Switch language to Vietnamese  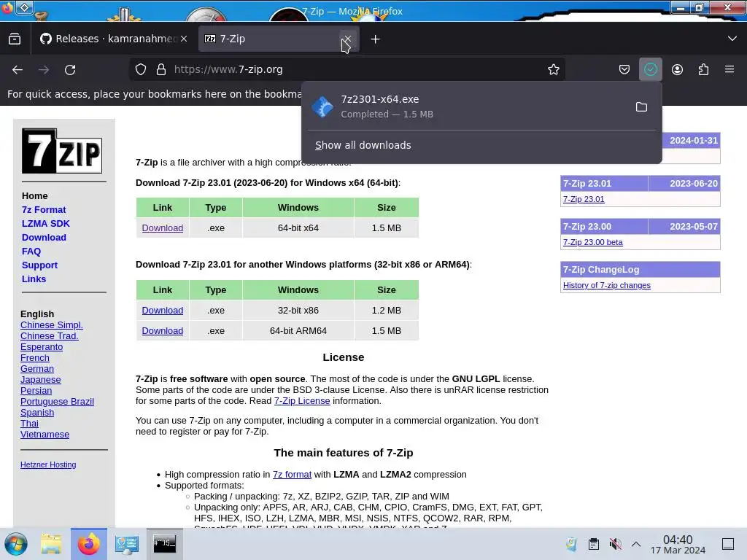click(x=44, y=435)
